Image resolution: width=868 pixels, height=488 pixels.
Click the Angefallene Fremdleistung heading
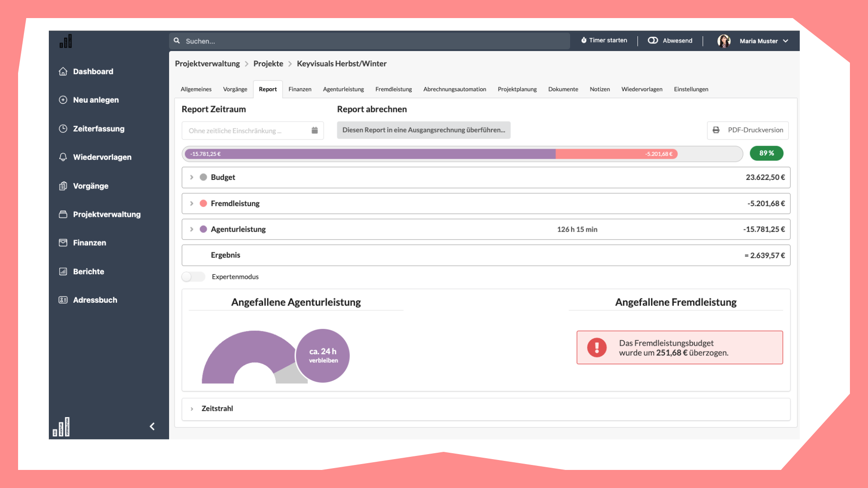676,302
